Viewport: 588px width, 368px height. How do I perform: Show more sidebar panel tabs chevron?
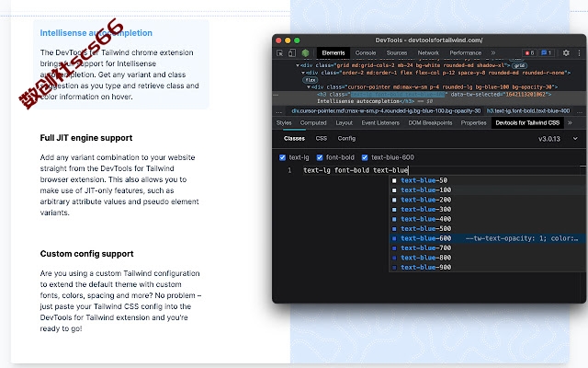pyautogui.click(x=570, y=122)
